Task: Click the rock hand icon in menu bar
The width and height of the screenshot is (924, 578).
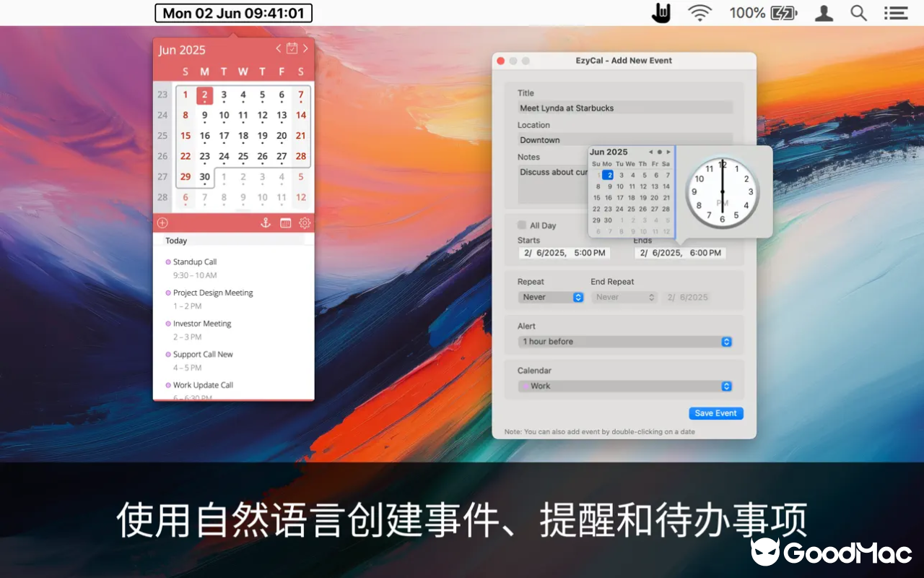Action: 661,13
